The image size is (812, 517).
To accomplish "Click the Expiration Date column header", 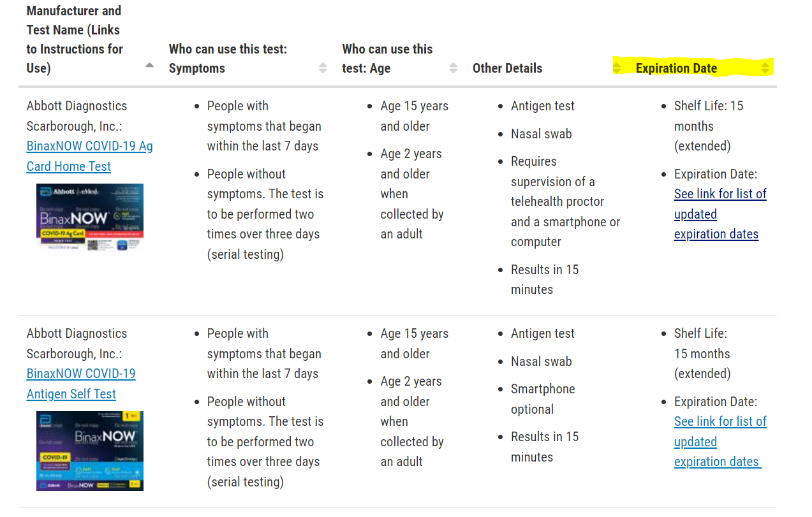I will [x=676, y=68].
